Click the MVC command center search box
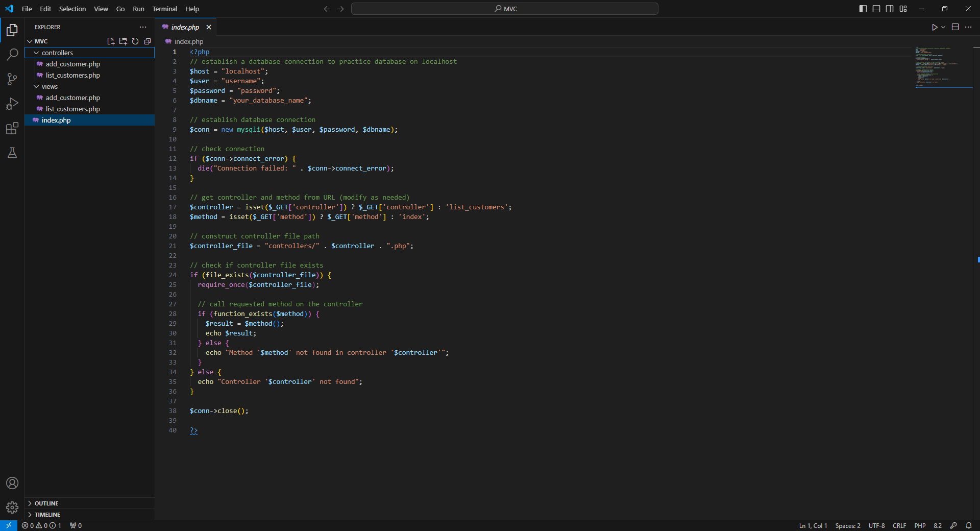980x531 pixels. click(505, 9)
